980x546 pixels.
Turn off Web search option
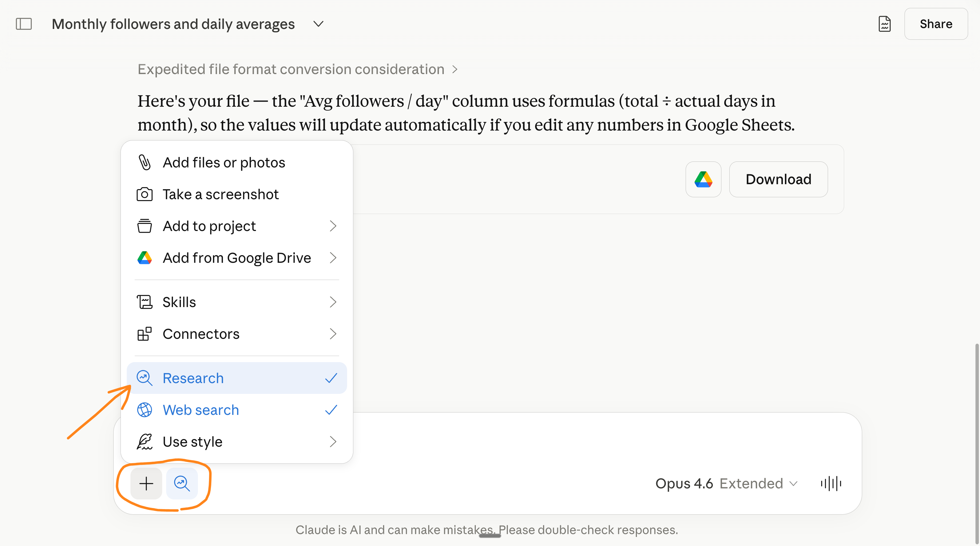pos(236,410)
